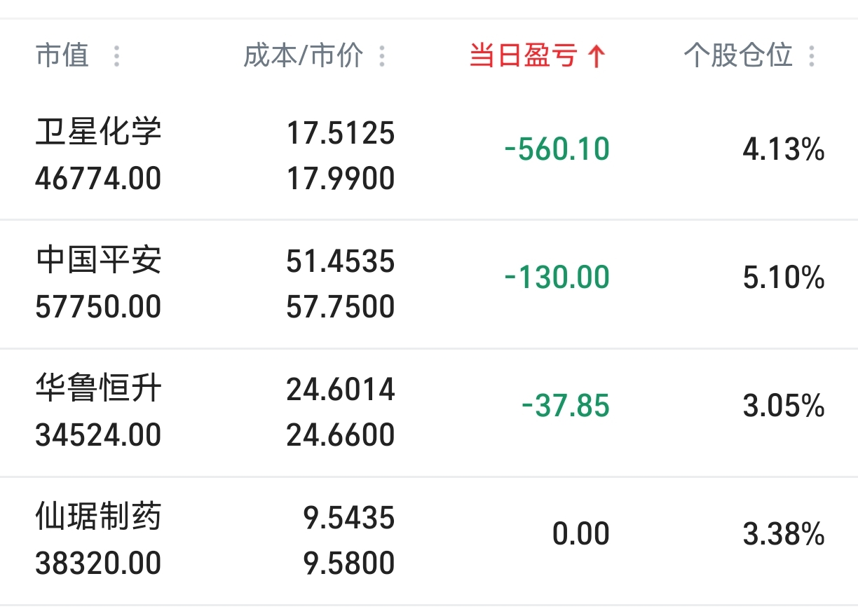This screenshot has width=858, height=616.
Task: Tap the 成本/市价 column header
Action: (304, 55)
